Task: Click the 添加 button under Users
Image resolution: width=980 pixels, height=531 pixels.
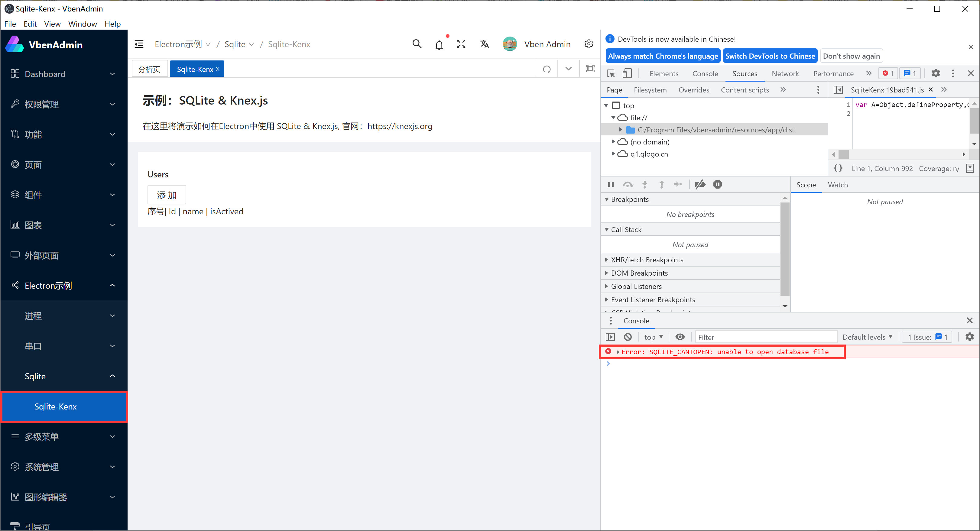Action: tap(167, 195)
